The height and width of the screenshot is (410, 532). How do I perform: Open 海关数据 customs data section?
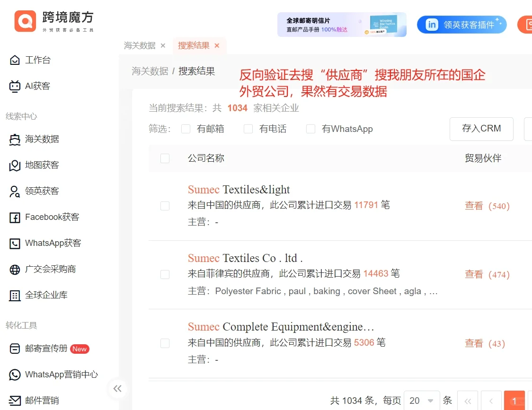(38, 139)
